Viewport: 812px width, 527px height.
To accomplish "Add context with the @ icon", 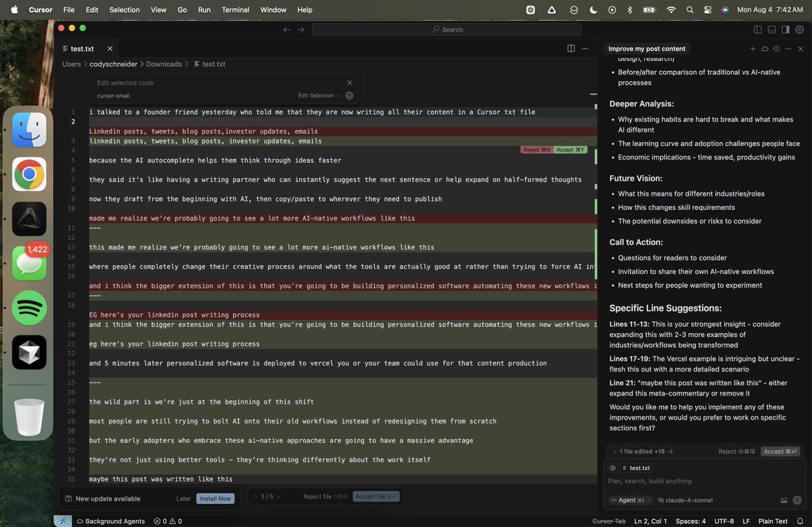I will coord(612,467).
